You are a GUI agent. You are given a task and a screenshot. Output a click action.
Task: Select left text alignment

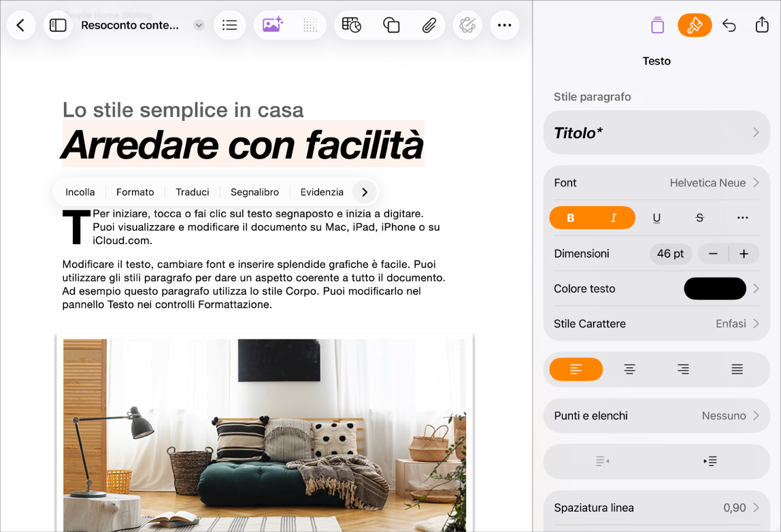pyautogui.click(x=576, y=369)
